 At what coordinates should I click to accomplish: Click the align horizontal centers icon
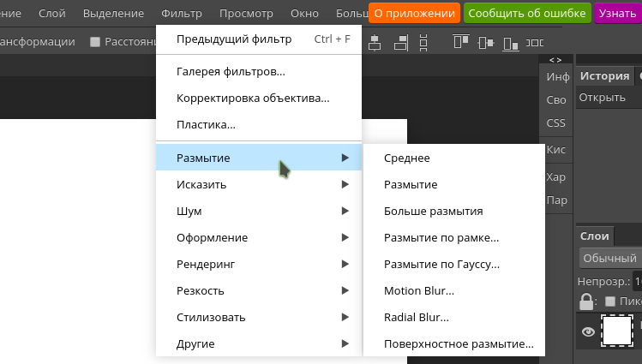(375, 43)
